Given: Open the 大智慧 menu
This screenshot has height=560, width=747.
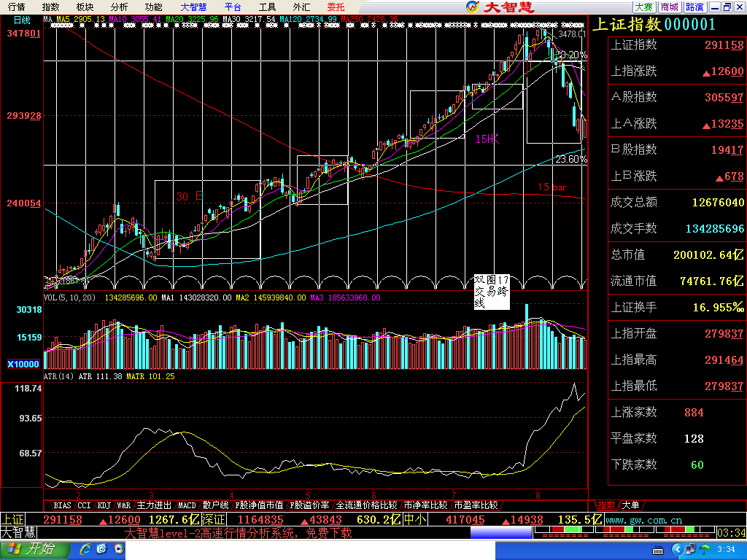Looking at the screenshot, I should (x=193, y=7).
